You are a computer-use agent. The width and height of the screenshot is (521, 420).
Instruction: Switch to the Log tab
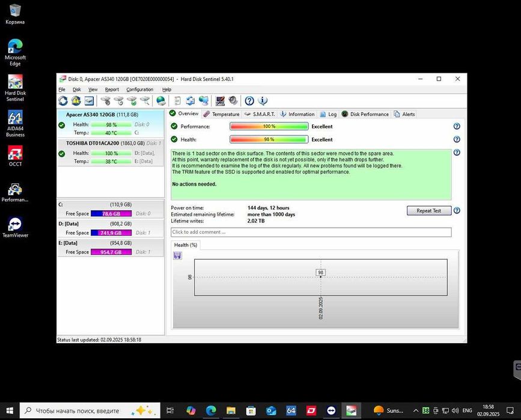point(328,114)
